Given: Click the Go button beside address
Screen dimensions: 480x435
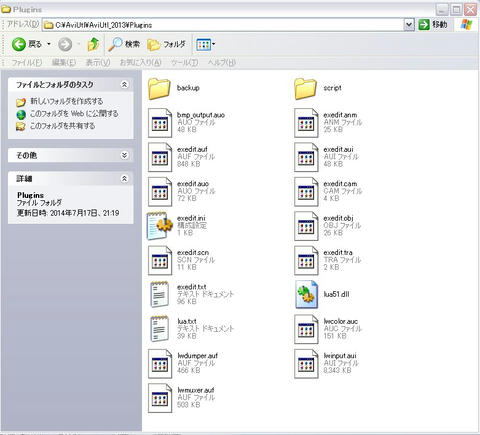Looking at the screenshot, I should coord(433,24).
